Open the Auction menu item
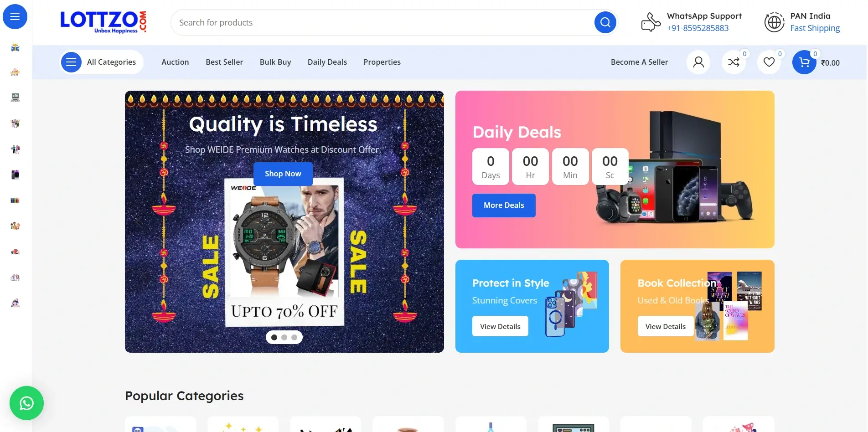 click(x=175, y=62)
